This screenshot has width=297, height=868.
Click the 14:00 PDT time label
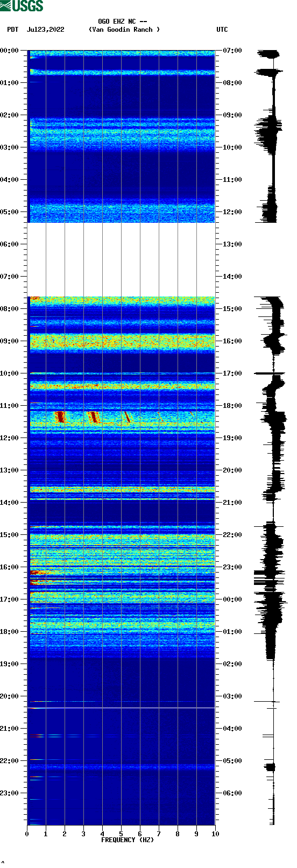tap(10, 503)
